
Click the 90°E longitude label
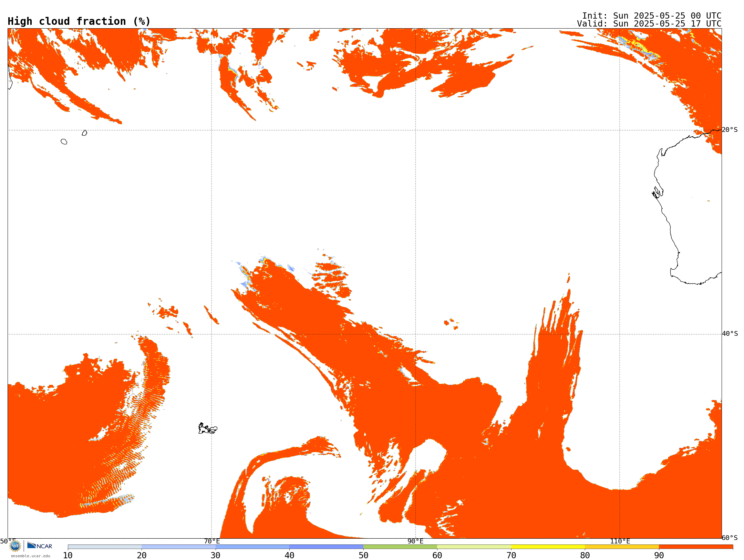(x=415, y=541)
